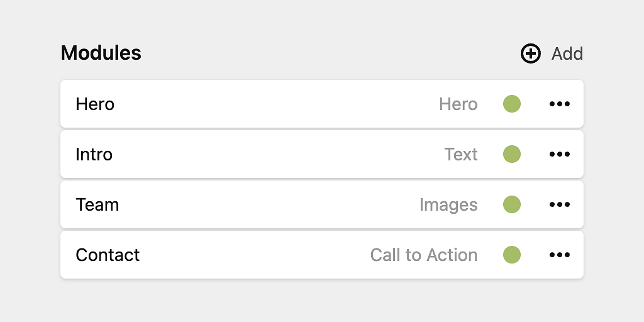Click the gray Hero type label
Viewport: 644px width, 322px height.
coord(458,104)
